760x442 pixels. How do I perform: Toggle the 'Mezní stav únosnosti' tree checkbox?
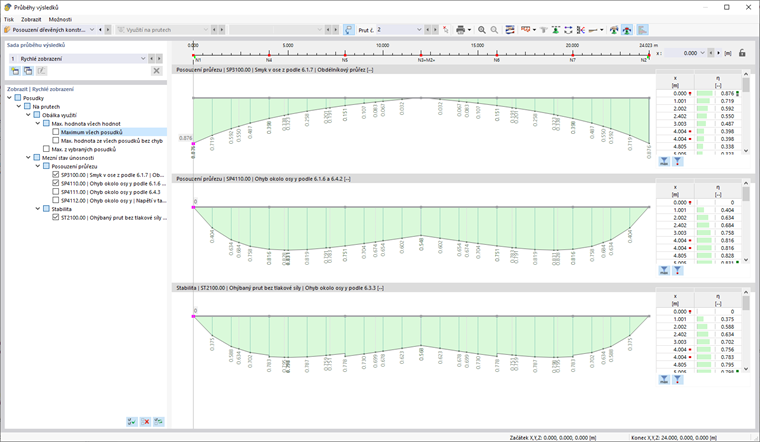coord(37,158)
